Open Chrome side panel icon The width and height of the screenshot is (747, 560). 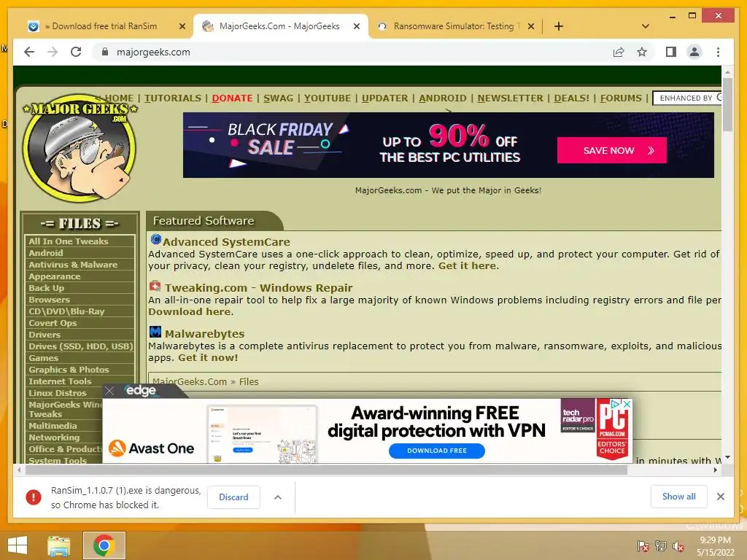click(x=671, y=52)
